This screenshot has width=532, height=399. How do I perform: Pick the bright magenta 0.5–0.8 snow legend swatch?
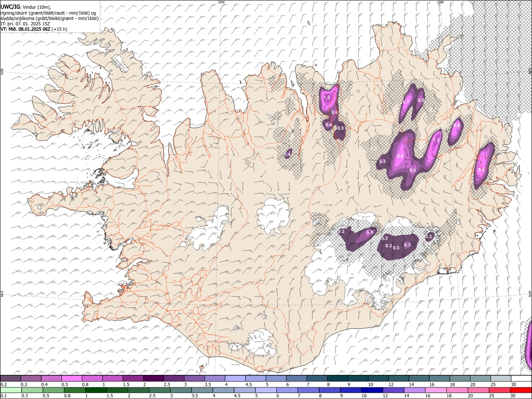[71, 379]
